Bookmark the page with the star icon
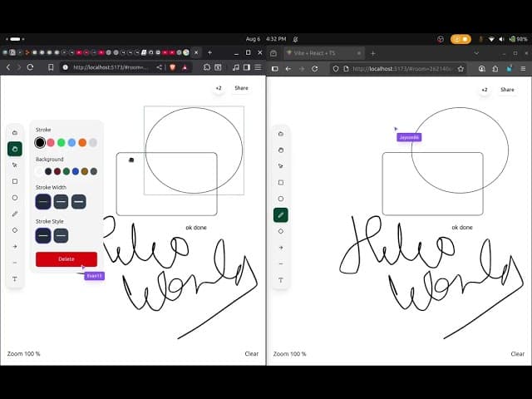This screenshot has width=532, height=399. pos(461,69)
